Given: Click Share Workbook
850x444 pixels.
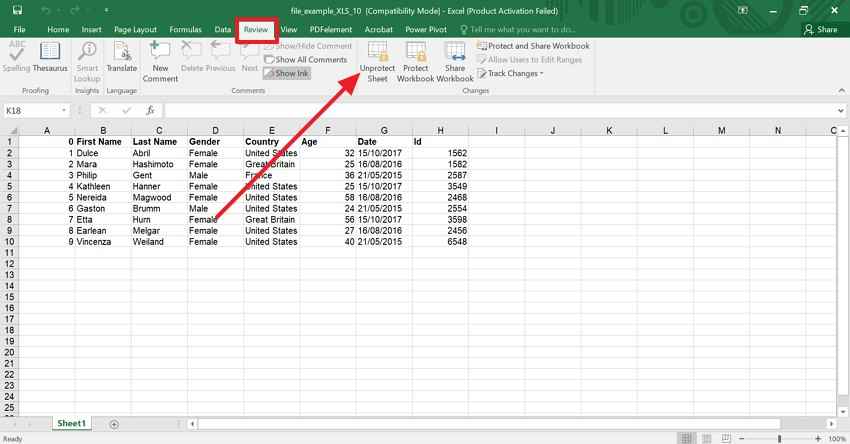Looking at the screenshot, I should point(455,61).
